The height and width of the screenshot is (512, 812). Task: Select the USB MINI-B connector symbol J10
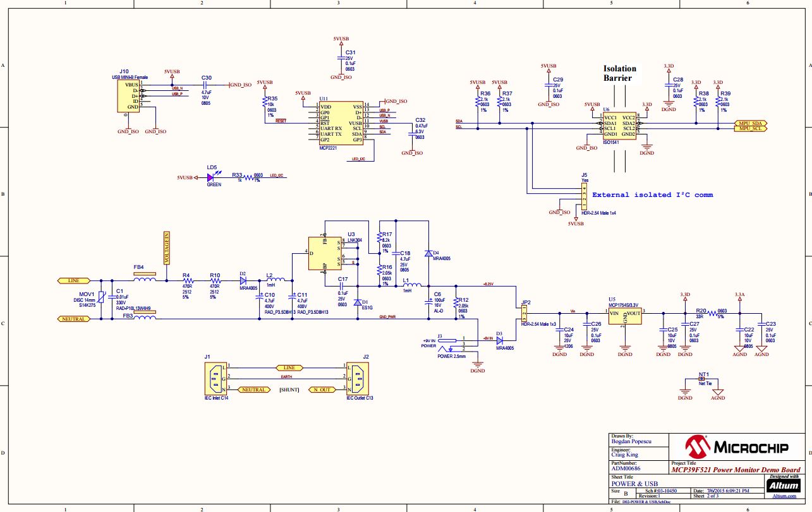(x=128, y=95)
